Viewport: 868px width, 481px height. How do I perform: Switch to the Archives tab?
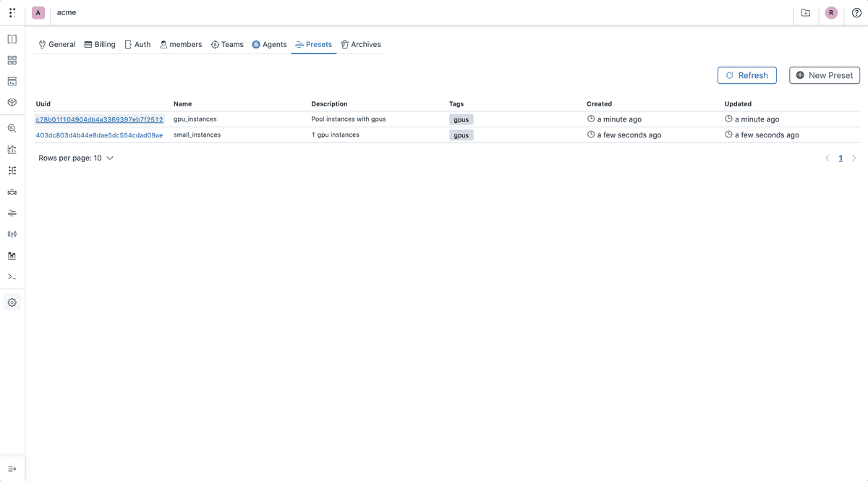pyautogui.click(x=360, y=44)
